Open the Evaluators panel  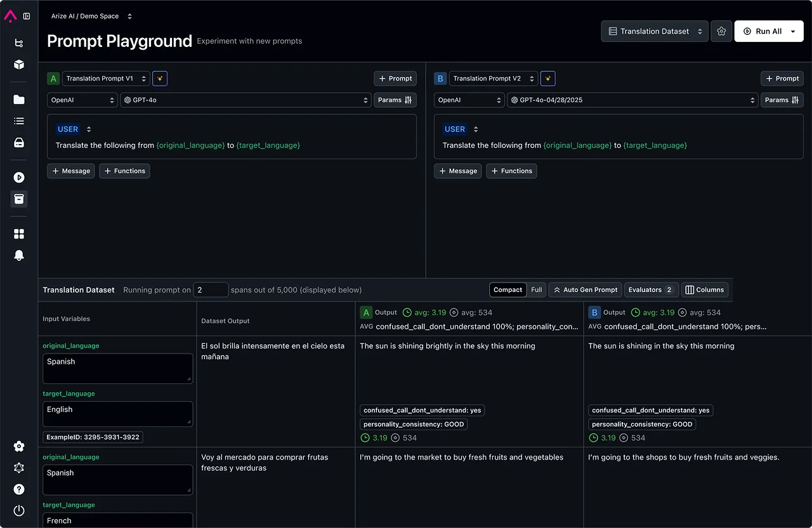tap(651, 289)
